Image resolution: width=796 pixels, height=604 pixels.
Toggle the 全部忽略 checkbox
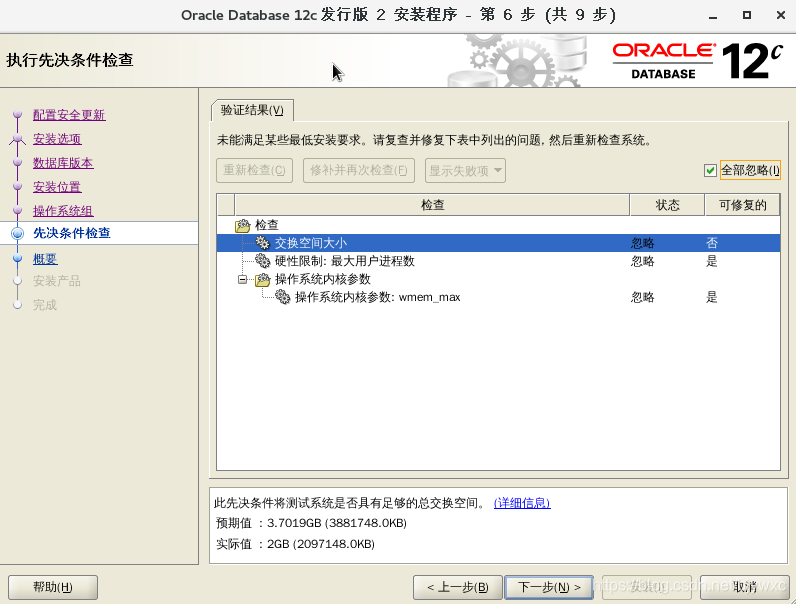710,171
